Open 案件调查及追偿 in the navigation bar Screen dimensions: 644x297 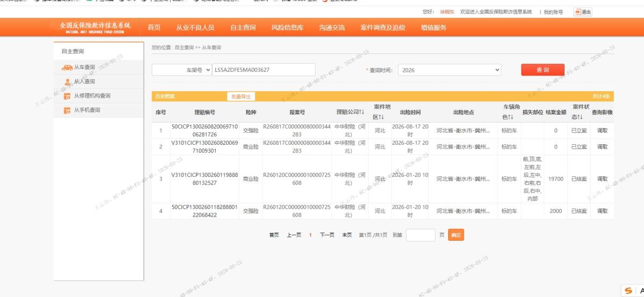click(x=383, y=28)
